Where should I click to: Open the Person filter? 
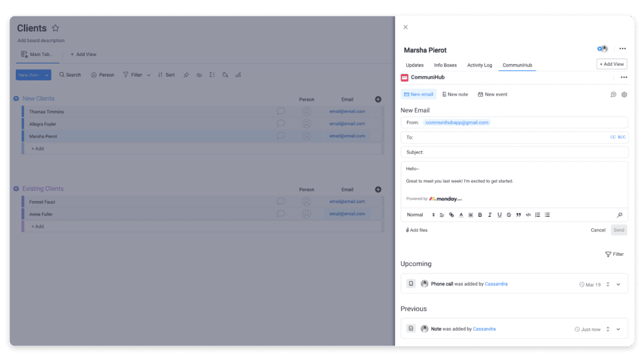pyautogui.click(x=103, y=75)
